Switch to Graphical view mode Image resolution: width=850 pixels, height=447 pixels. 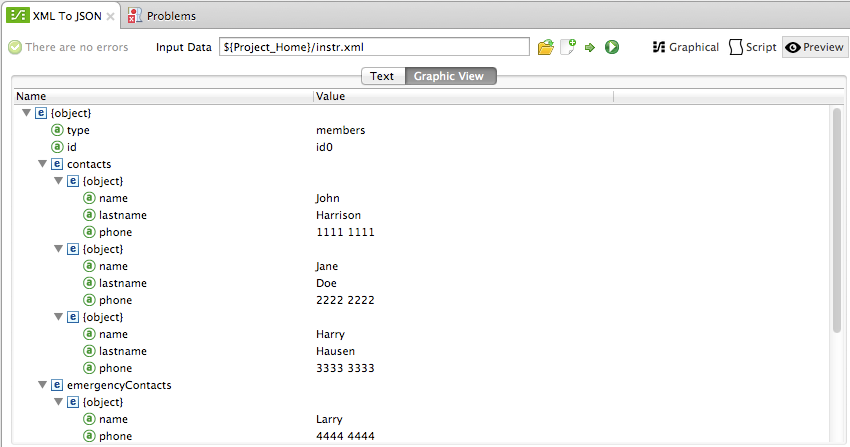[x=686, y=47]
